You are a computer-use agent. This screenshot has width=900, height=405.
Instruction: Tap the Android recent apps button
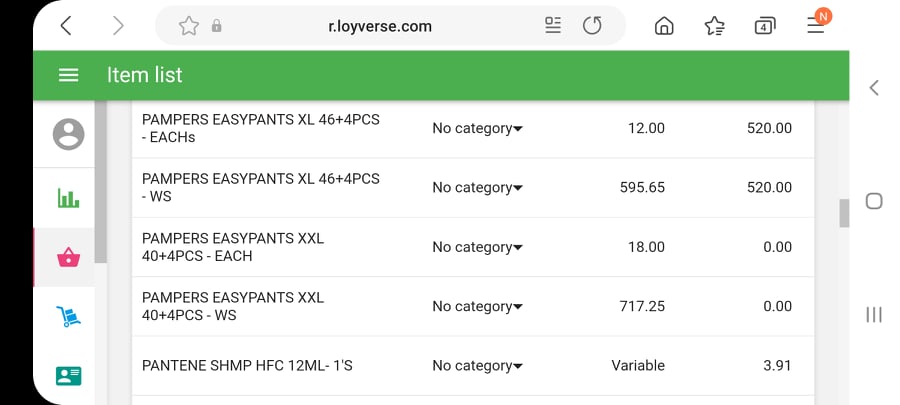click(874, 314)
